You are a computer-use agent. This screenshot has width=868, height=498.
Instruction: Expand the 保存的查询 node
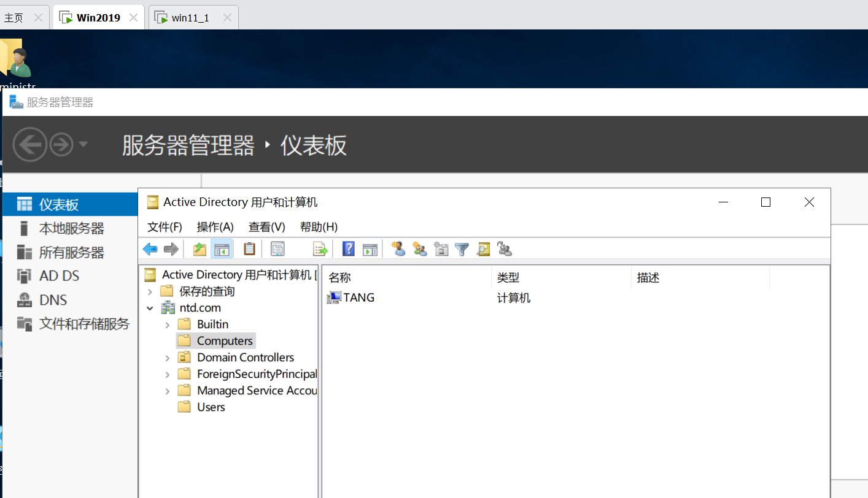click(x=150, y=291)
